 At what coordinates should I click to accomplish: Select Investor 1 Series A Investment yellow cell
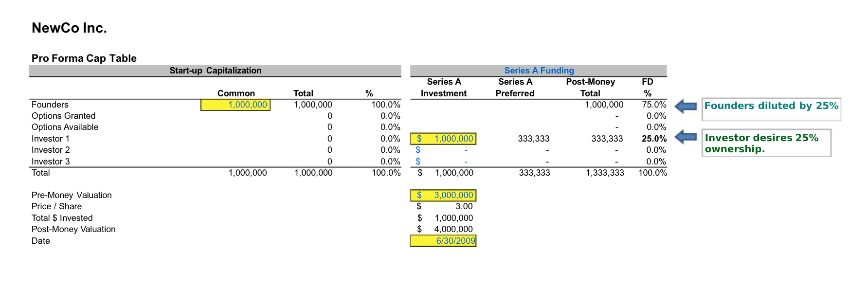pyautogui.click(x=443, y=139)
